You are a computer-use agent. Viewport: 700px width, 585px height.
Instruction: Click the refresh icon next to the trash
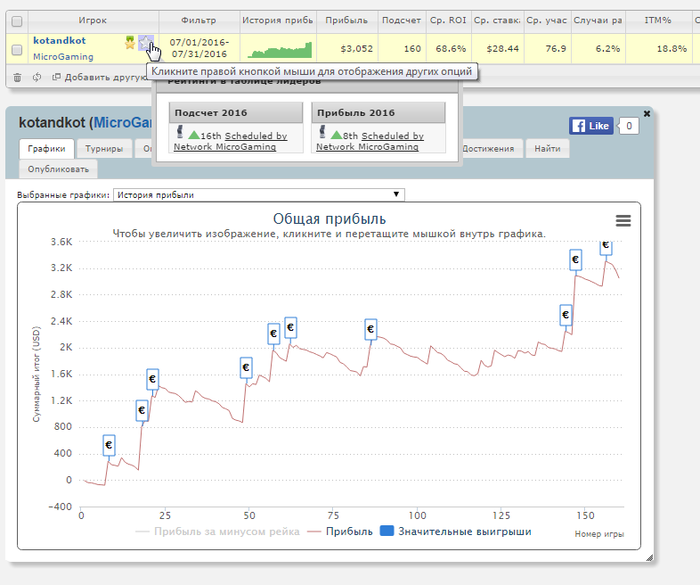37,77
